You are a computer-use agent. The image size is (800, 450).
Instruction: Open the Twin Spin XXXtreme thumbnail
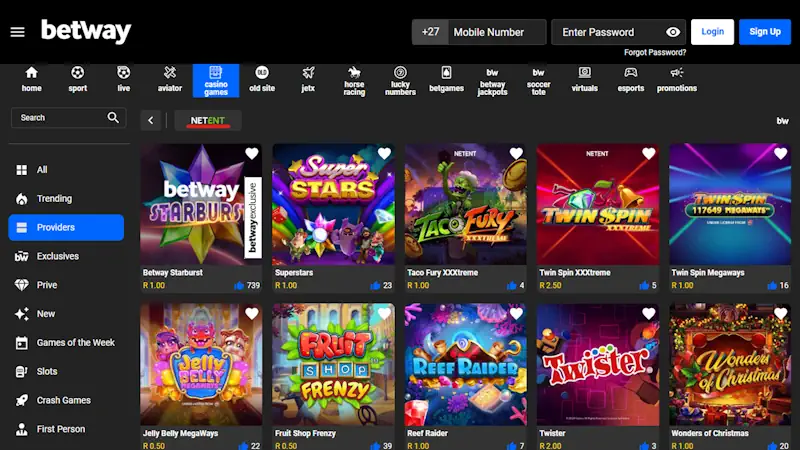click(597, 205)
